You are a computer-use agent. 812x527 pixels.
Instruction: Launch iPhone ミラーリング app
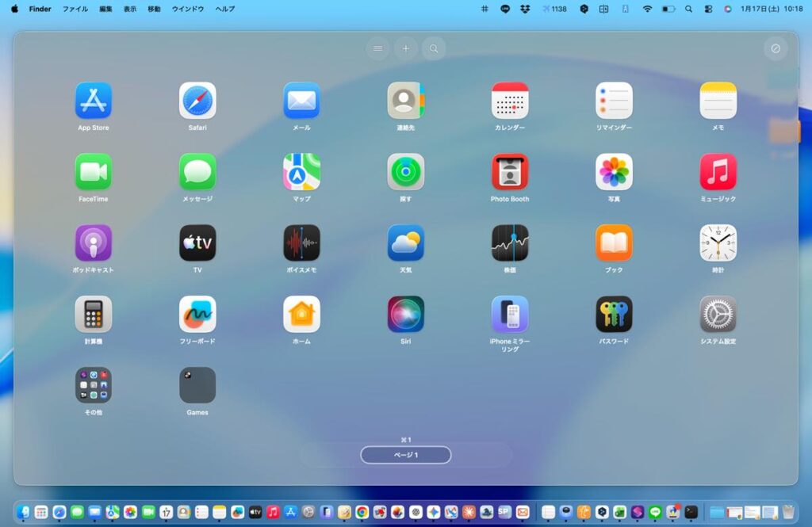coord(510,315)
